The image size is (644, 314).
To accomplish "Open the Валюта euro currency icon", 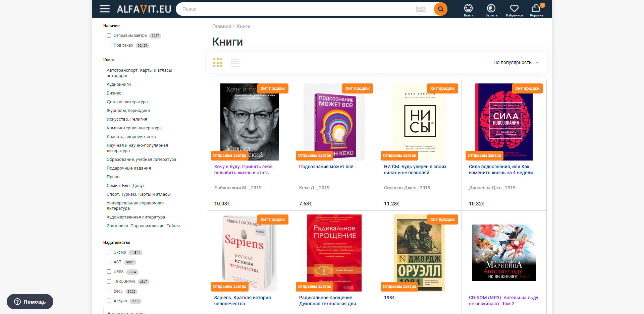I will pos(491,10).
